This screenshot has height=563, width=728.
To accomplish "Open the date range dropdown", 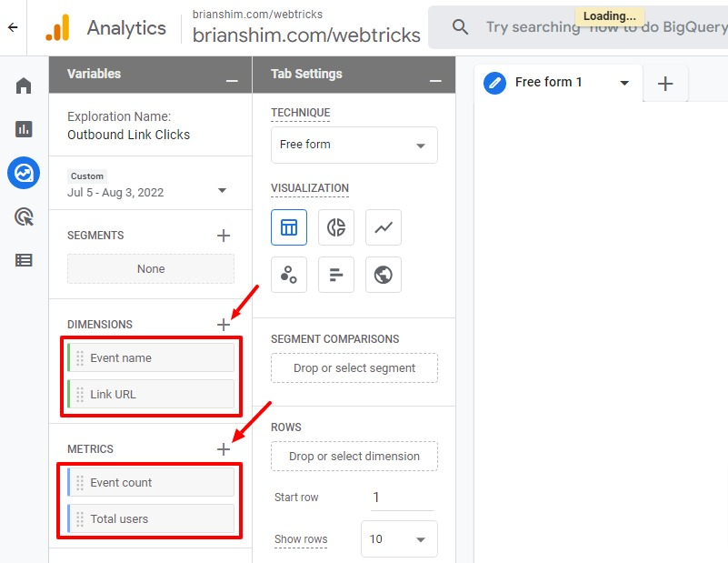I will click(222, 191).
